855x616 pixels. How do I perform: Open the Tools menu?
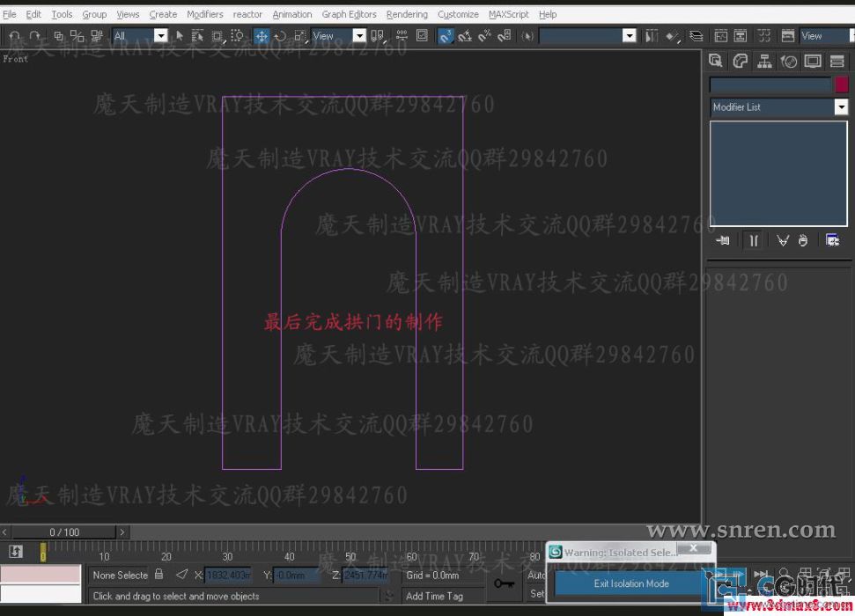tap(62, 14)
